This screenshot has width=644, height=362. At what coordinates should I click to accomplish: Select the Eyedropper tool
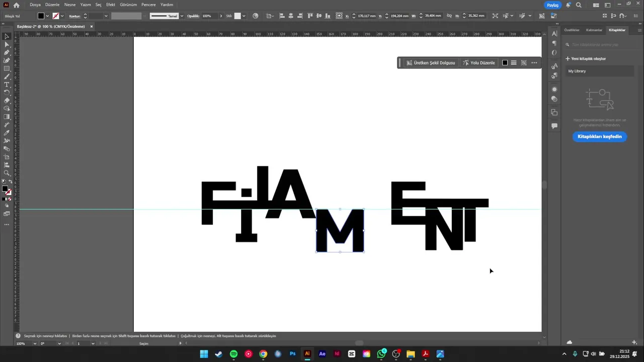click(x=7, y=133)
